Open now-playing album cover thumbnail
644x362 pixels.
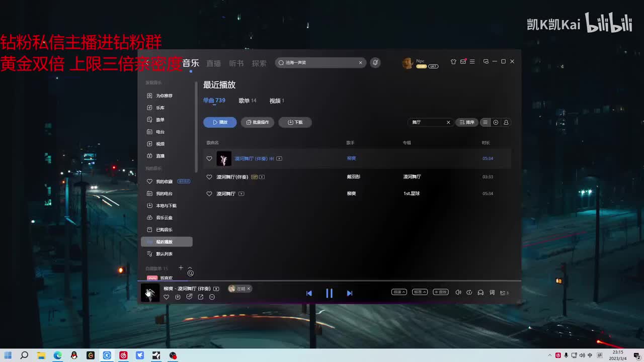click(x=150, y=293)
